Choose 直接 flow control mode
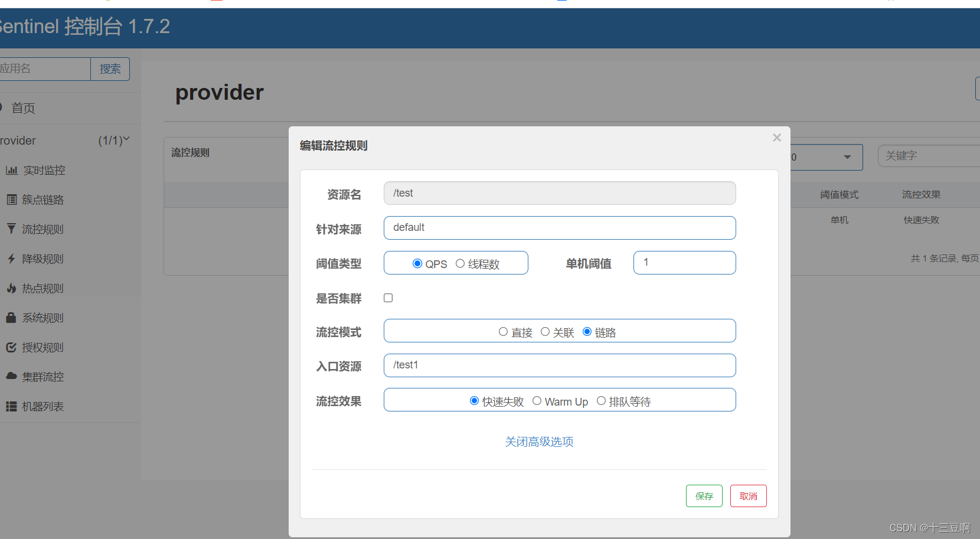This screenshot has width=980, height=539. point(503,332)
